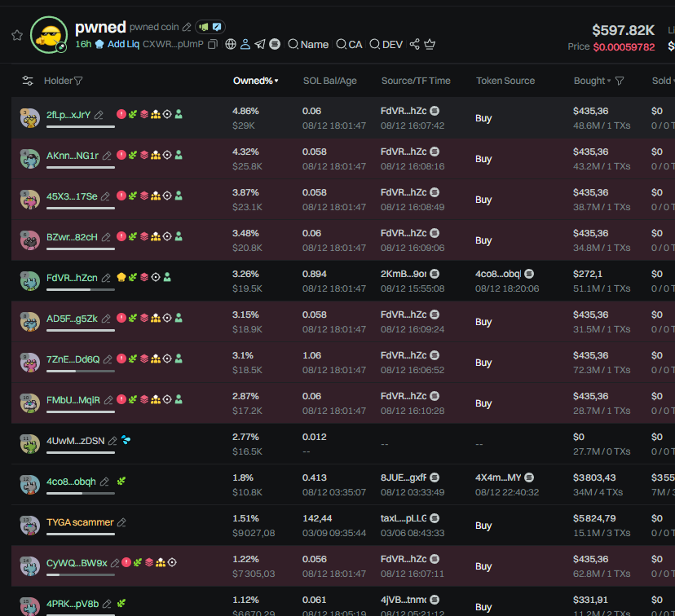Click pink stack badge on AKnn...NG1r row
Image resolution: width=675 pixels, height=616 pixels.
[144, 155]
